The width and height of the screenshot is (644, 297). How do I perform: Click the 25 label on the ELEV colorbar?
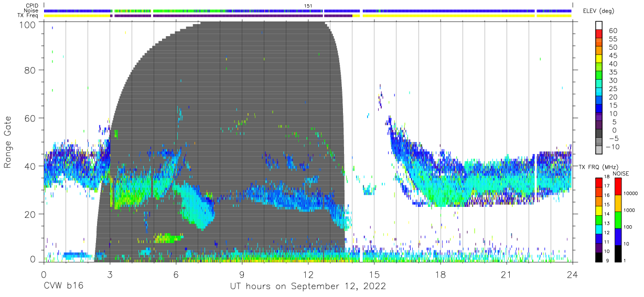click(613, 89)
